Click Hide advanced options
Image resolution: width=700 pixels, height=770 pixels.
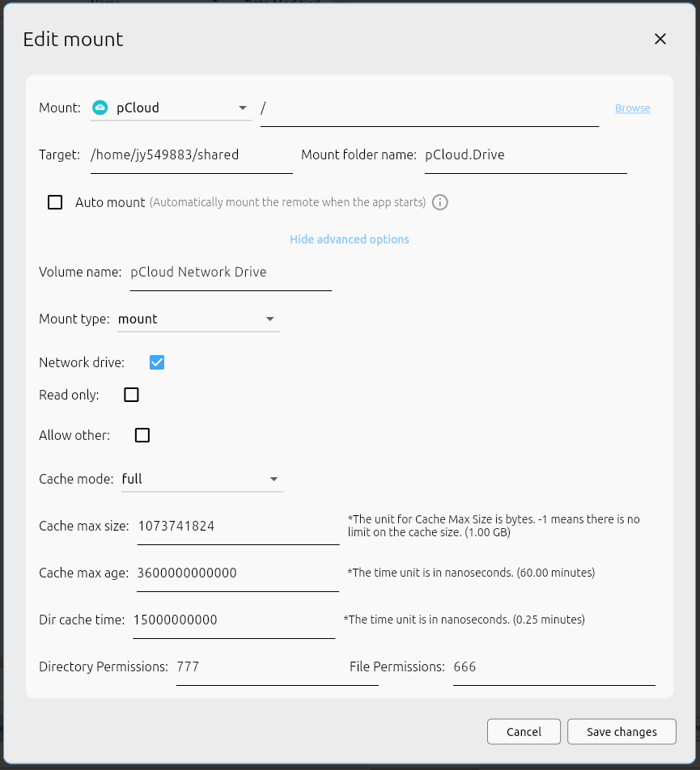coord(350,239)
